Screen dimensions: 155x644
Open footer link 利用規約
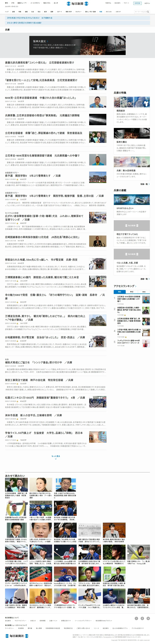(21, 628)
